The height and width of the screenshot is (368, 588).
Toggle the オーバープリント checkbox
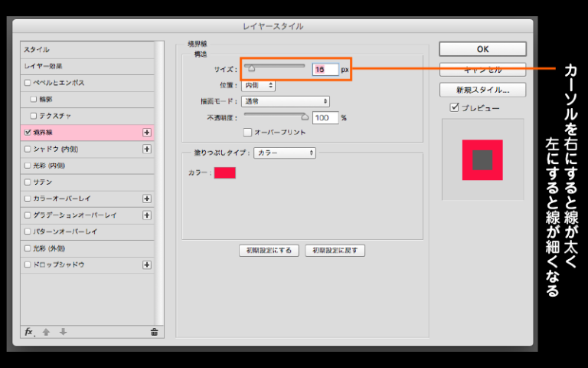pos(247,133)
